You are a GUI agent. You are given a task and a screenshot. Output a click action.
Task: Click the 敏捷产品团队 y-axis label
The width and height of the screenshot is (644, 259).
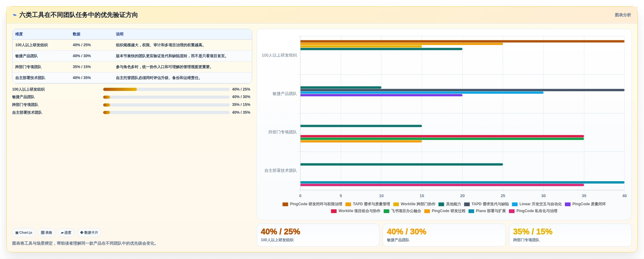(284, 94)
